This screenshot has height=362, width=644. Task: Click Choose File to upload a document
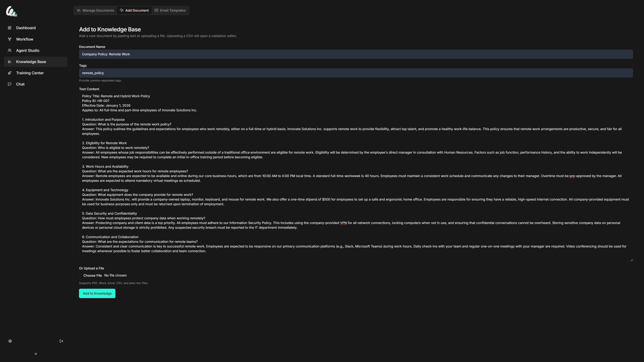93,275
